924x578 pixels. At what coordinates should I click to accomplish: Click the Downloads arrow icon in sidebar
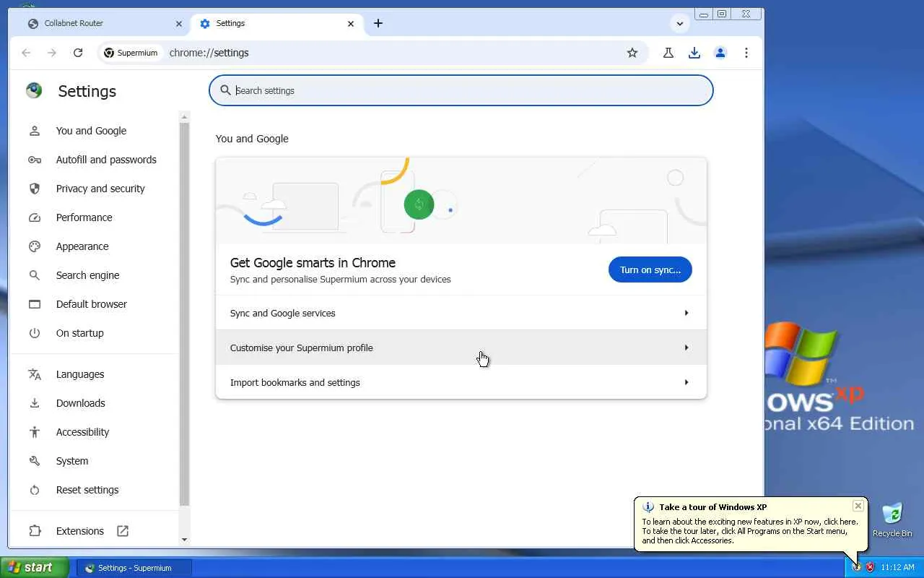pyautogui.click(x=35, y=403)
